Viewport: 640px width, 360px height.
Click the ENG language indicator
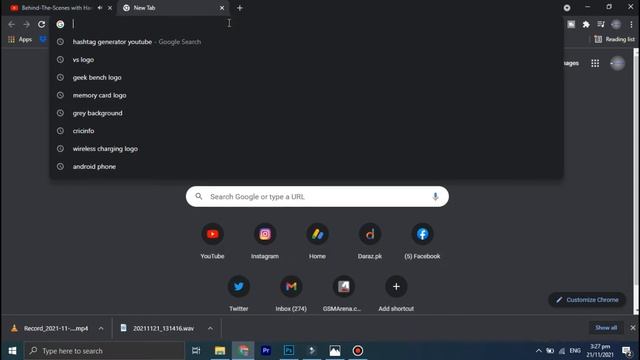[575, 351]
